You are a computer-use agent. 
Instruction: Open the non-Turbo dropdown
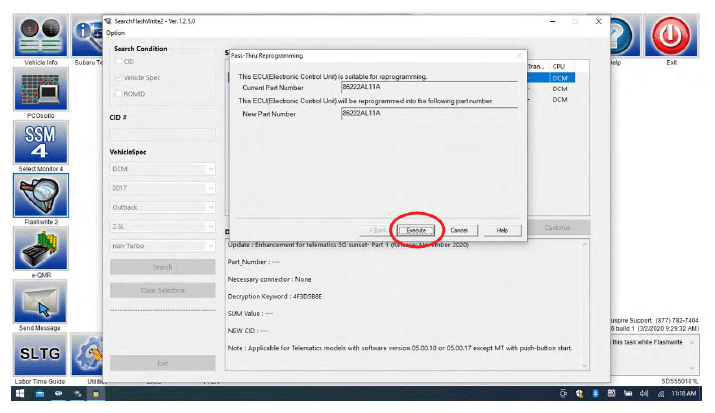[162, 246]
